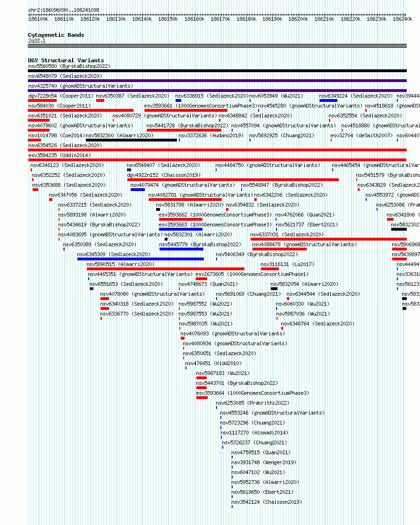The width and height of the screenshot is (420, 525).
Task: Open variant nsv6346123 (Sedlazeck2020)
Action: tap(67, 165)
